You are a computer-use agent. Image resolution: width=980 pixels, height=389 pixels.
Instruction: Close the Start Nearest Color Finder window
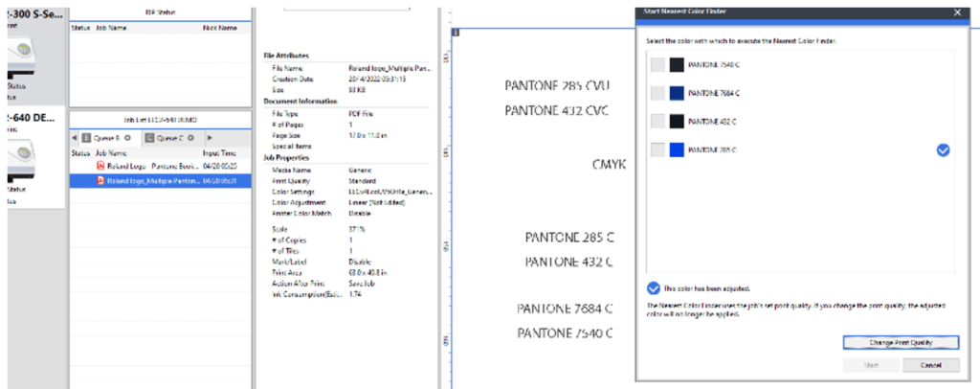[x=956, y=11]
